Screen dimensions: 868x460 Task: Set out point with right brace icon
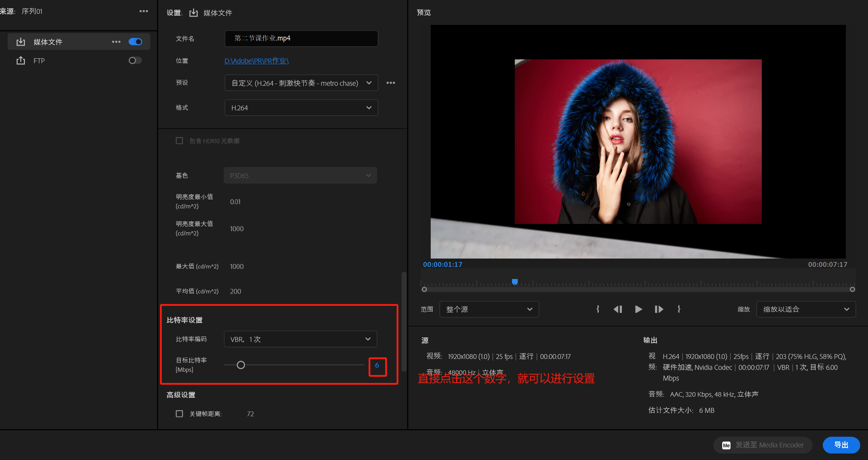tap(679, 309)
